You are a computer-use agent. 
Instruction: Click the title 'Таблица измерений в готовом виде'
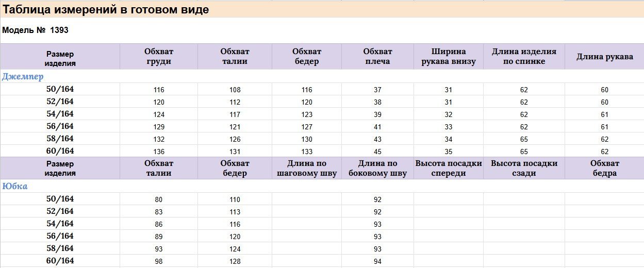[x=106, y=10]
